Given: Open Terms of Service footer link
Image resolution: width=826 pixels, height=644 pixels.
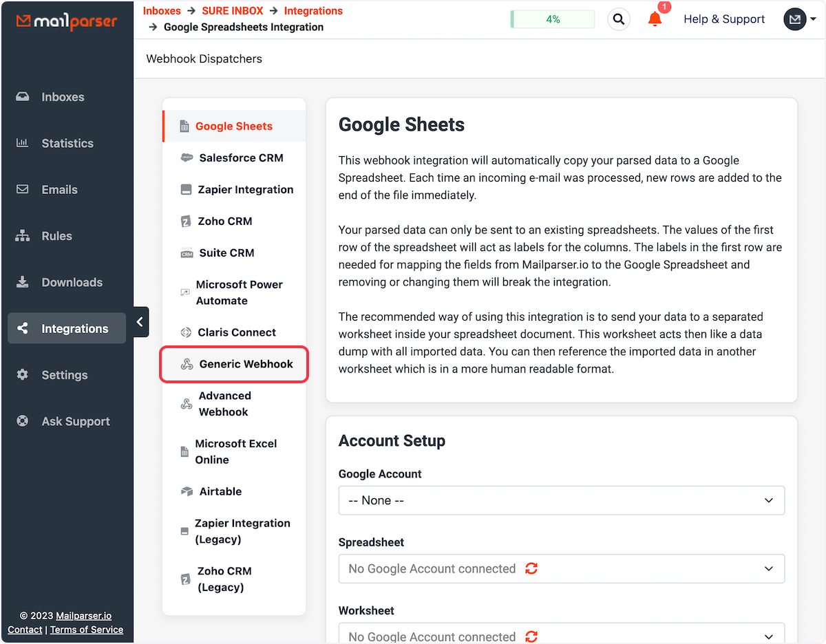Looking at the screenshot, I should coord(87,630).
